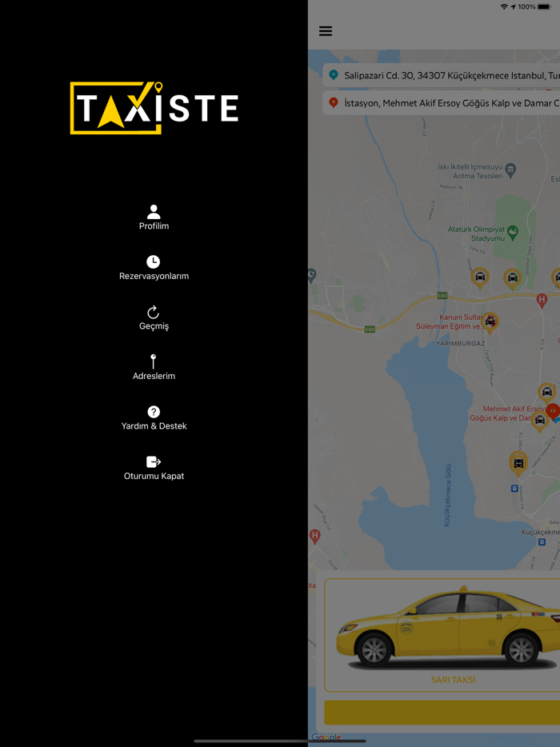Tap the Geçmiş history arrow icon

pos(153,312)
